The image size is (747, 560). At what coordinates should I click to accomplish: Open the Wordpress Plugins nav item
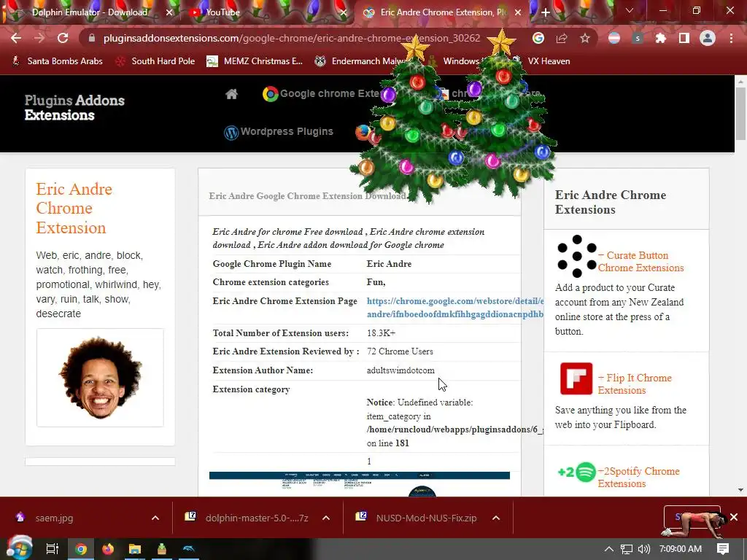pyautogui.click(x=279, y=131)
